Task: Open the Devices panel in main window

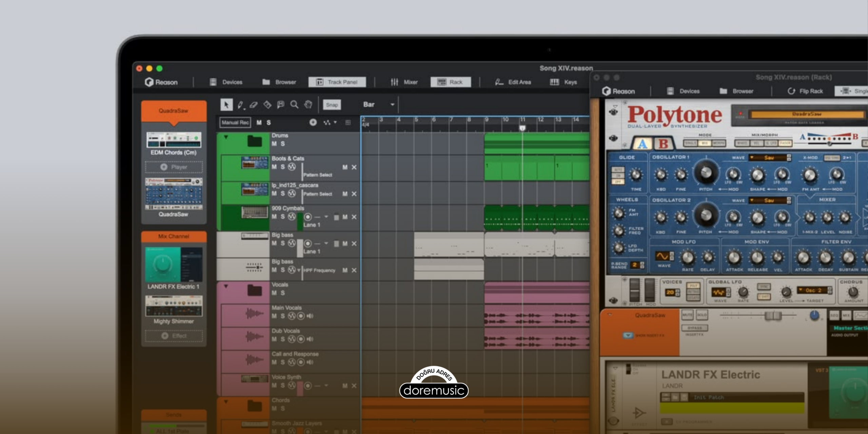Action: coord(226,82)
